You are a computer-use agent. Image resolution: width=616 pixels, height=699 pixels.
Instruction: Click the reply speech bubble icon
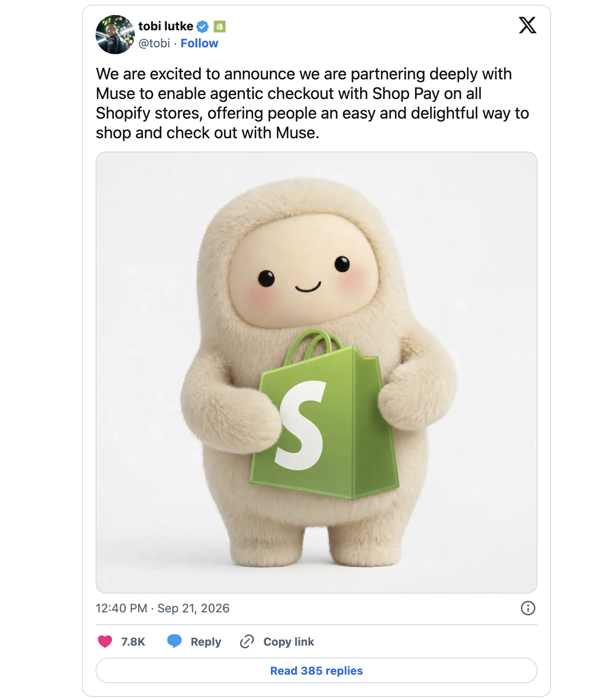(174, 641)
